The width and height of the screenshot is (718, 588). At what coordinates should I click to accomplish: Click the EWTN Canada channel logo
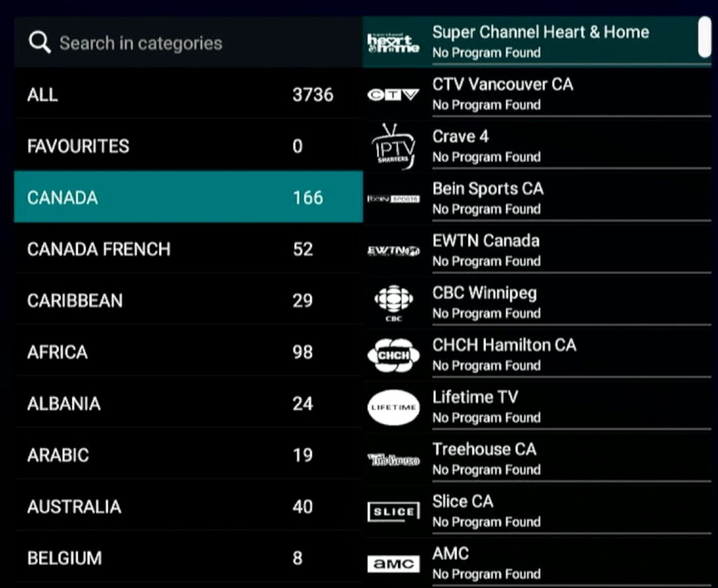[x=393, y=250]
